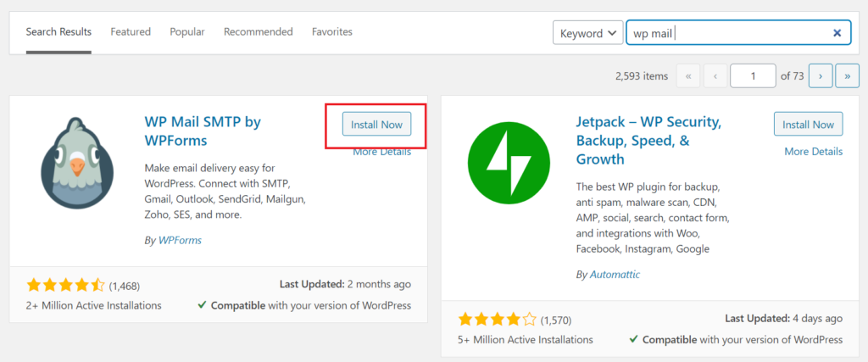Image resolution: width=868 pixels, height=362 pixels.
Task: Click WP Mail SMTP description paragraph
Action: pyautogui.click(x=225, y=191)
